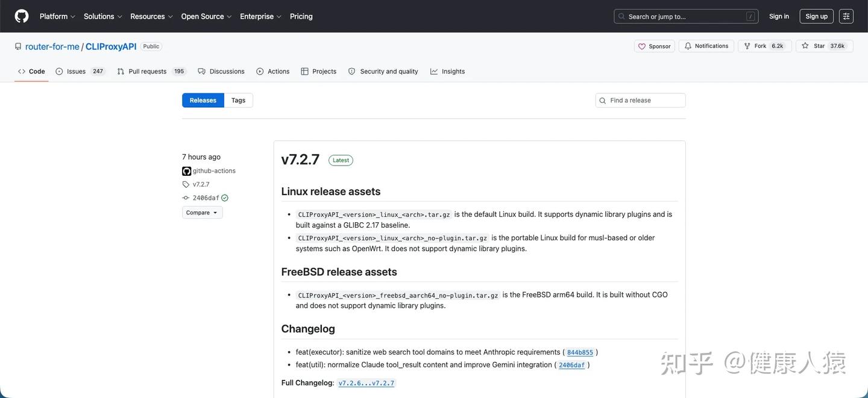
Task: Open the GitHub homepage logo
Action: [22, 16]
